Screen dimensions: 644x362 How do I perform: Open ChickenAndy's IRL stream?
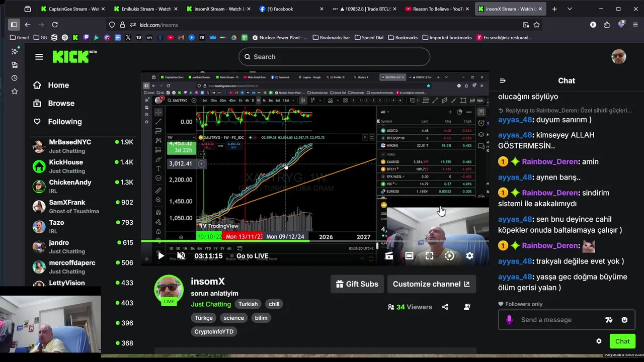tap(83, 187)
